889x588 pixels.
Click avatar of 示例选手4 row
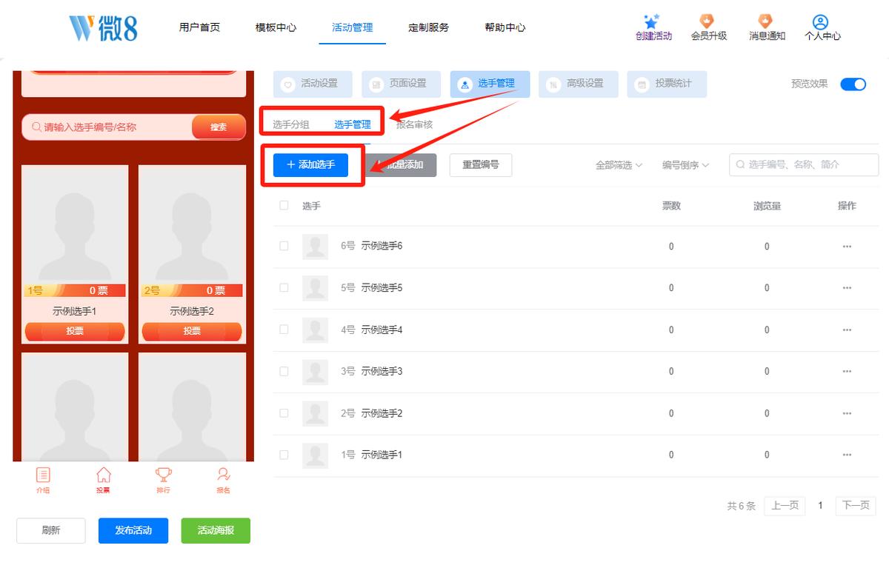tap(316, 330)
